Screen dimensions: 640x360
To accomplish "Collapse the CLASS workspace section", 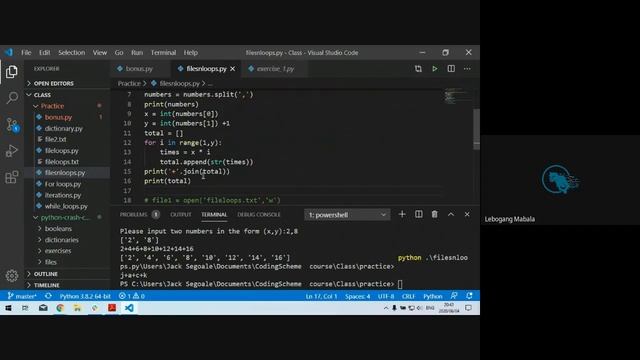I will [x=67, y=95].
